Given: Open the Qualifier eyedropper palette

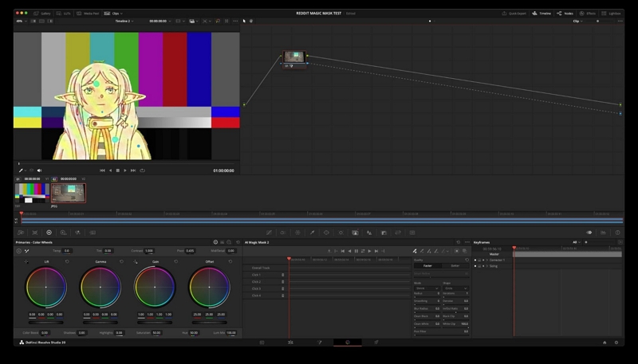Looking at the screenshot, I should pos(312,233).
